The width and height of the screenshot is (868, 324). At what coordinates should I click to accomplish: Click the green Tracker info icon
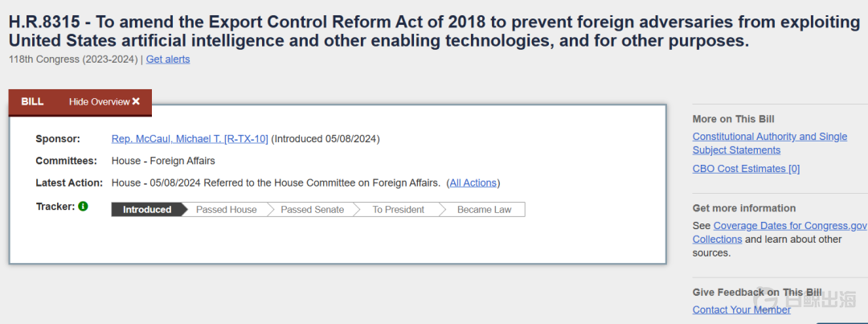(x=84, y=207)
